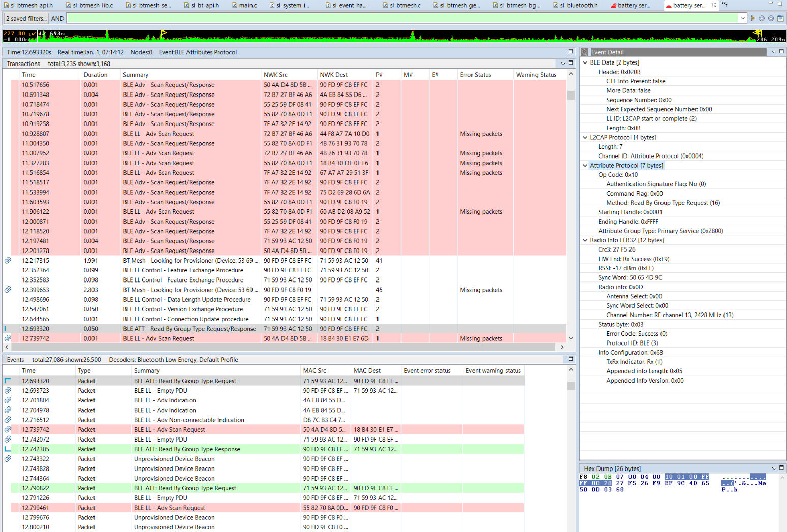Click the filter expression input field

click(x=401, y=18)
